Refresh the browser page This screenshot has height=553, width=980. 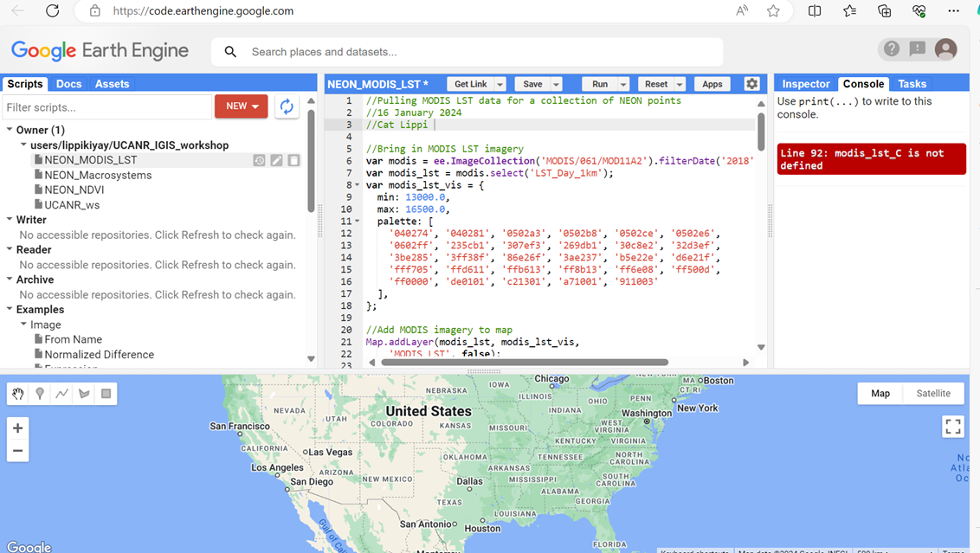coord(53,10)
